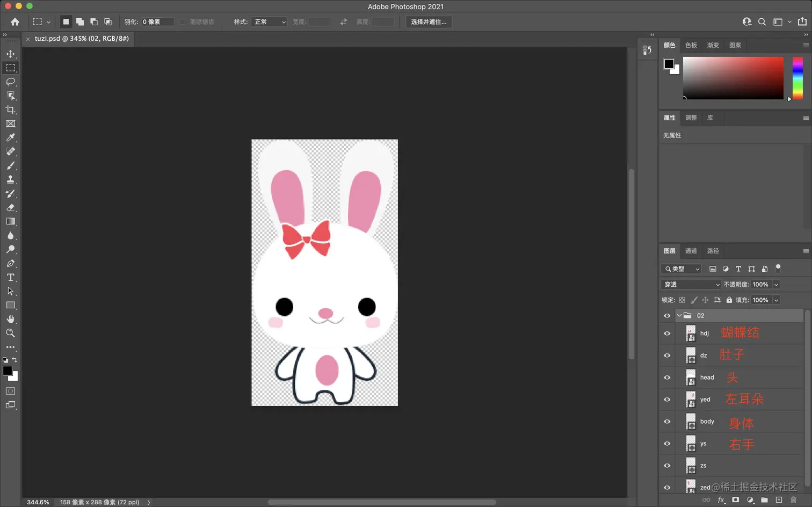
Task: Switch to the 色板 swatches tab
Action: point(691,45)
